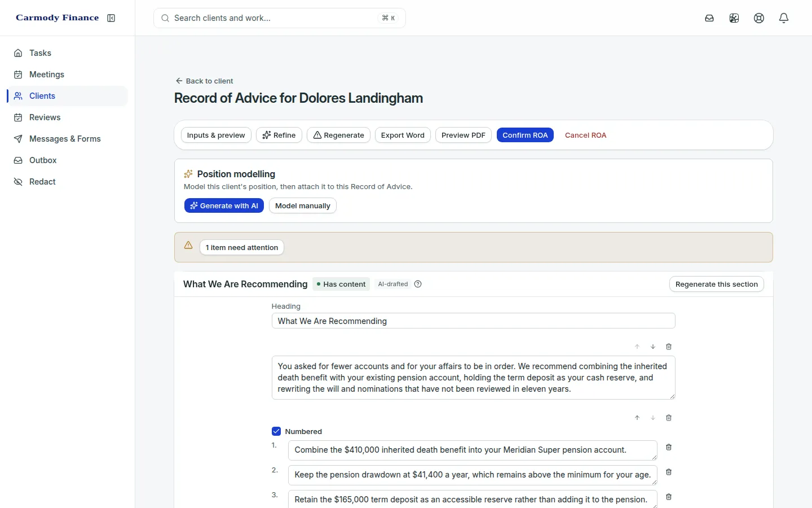Open help via the lifebuoy icon
This screenshot has width=812, height=508.
pyautogui.click(x=759, y=18)
